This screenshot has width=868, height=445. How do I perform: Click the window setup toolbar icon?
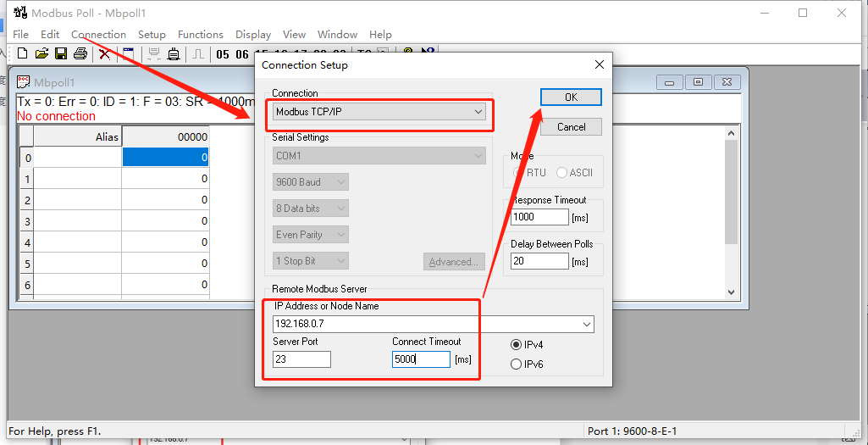coord(128,54)
